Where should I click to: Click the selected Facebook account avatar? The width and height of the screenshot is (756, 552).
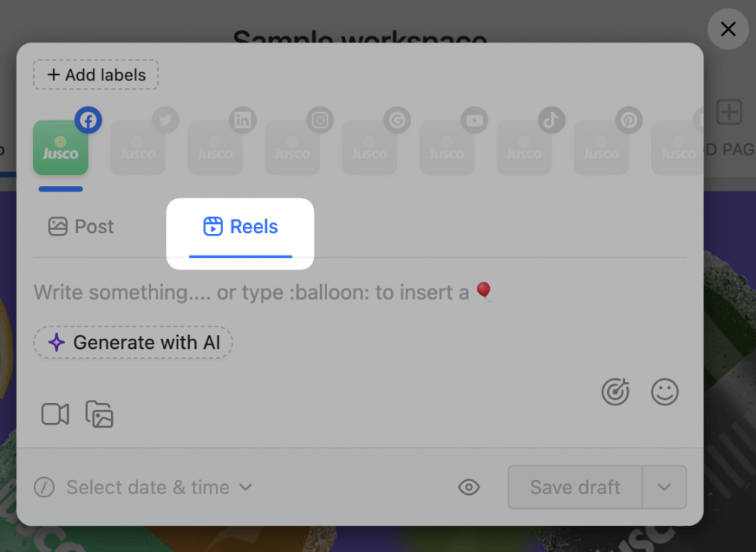point(60,149)
